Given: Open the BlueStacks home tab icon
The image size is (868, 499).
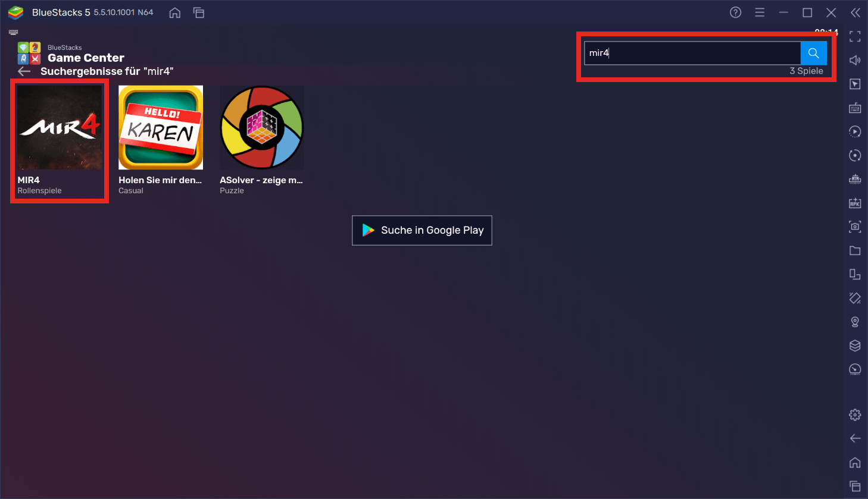Looking at the screenshot, I should 174,12.
